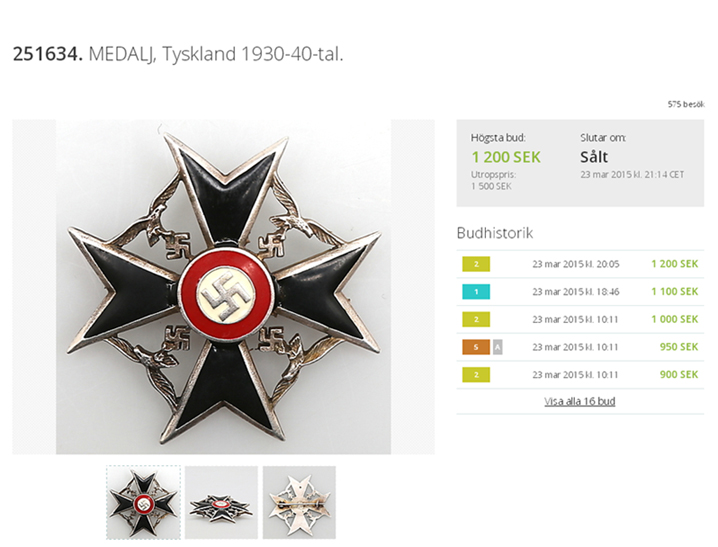Click orange bidder badge 5
Screen dimensions: 718x547
pos(476,347)
